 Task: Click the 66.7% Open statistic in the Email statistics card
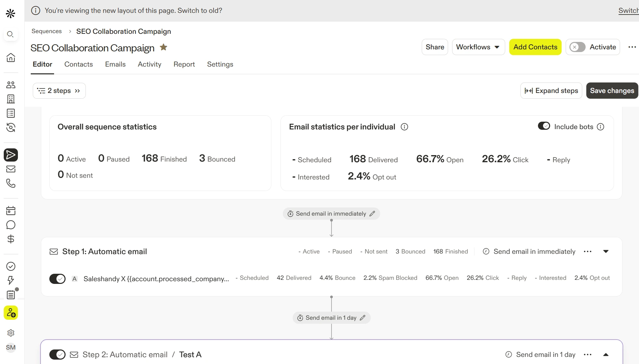[440, 159]
